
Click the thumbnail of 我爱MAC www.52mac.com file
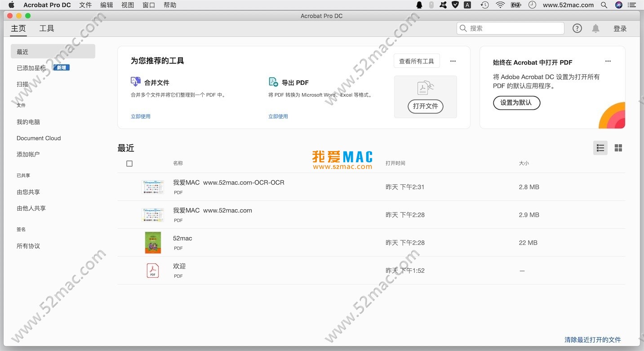(x=153, y=215)
